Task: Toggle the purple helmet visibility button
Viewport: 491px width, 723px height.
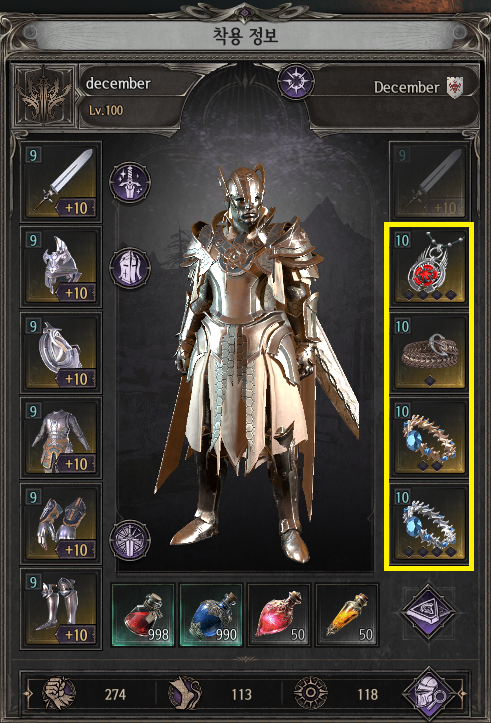Action: [130, 268]
